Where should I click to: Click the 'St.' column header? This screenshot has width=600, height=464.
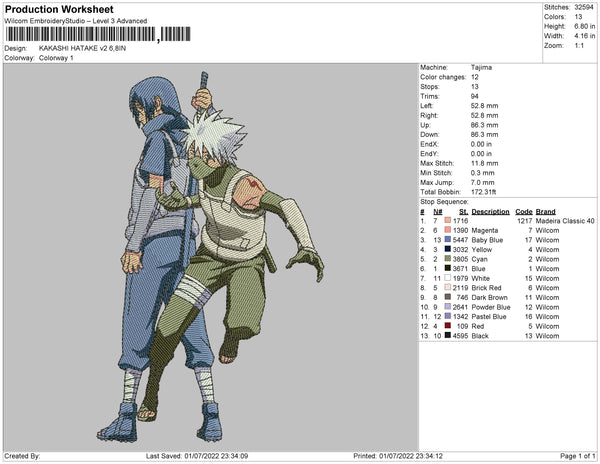click(x=463, y=212)
